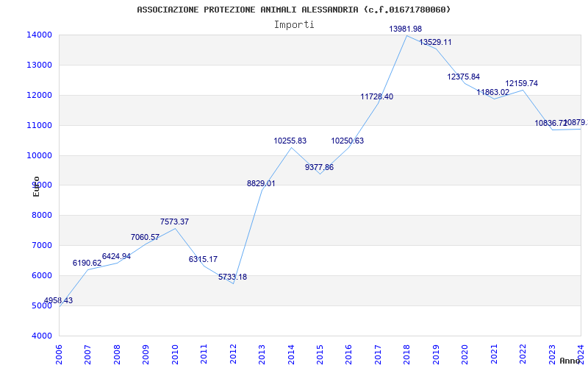Select the 4958.43 data label
Viewport: 588px width, 368px height.
[58, 301]
